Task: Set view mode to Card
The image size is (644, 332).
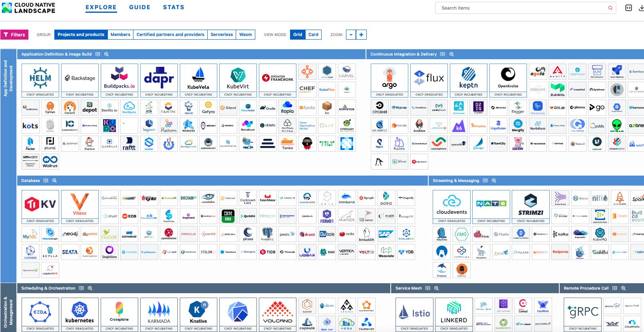Action: coord(314,35)
